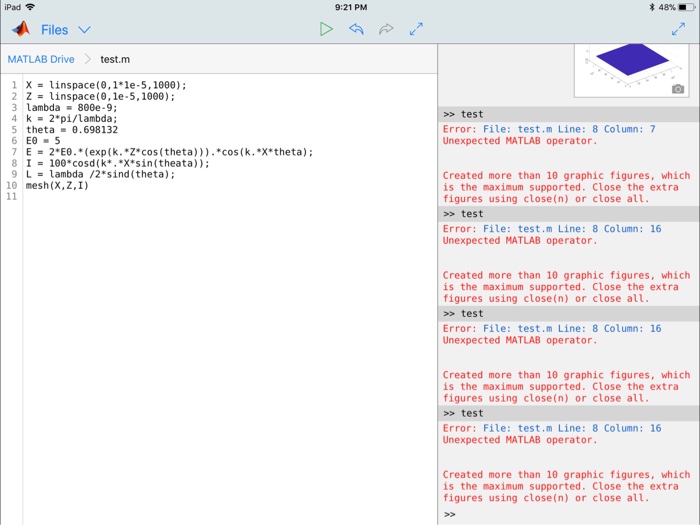Open the Files dropdown menu

66,30
